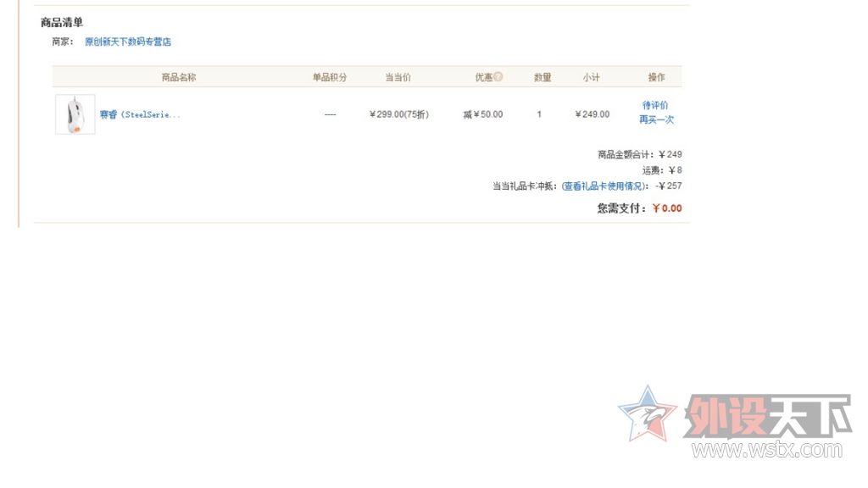View gift card usage via 查看礼品卡使用情况
868x488 pixels.
pyautogui.click(x=603, y=186)
